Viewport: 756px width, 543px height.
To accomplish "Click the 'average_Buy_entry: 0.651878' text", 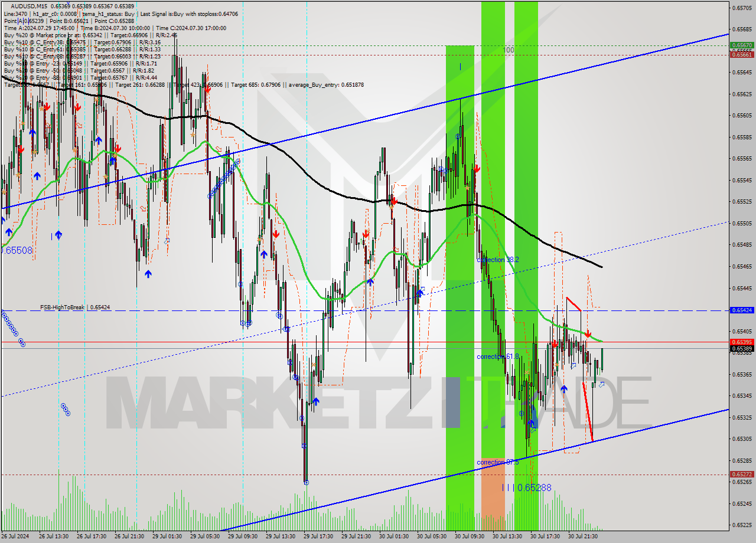I will (x=326, y=84).
